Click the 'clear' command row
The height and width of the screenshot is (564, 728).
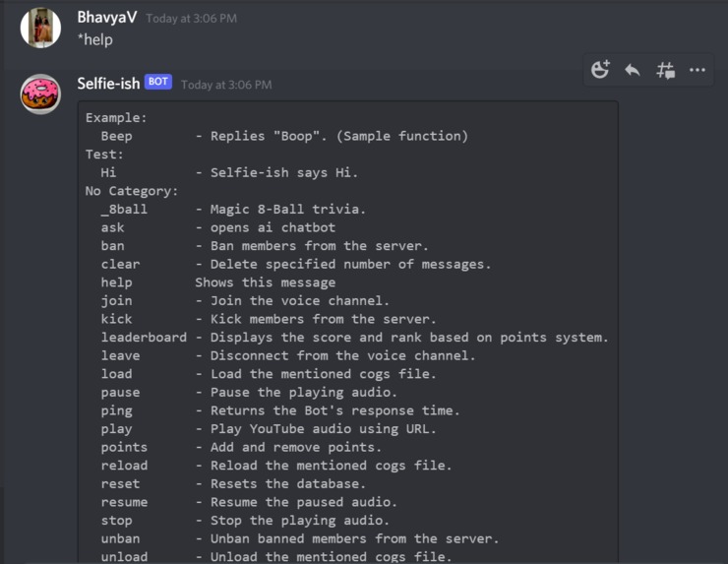296,265
